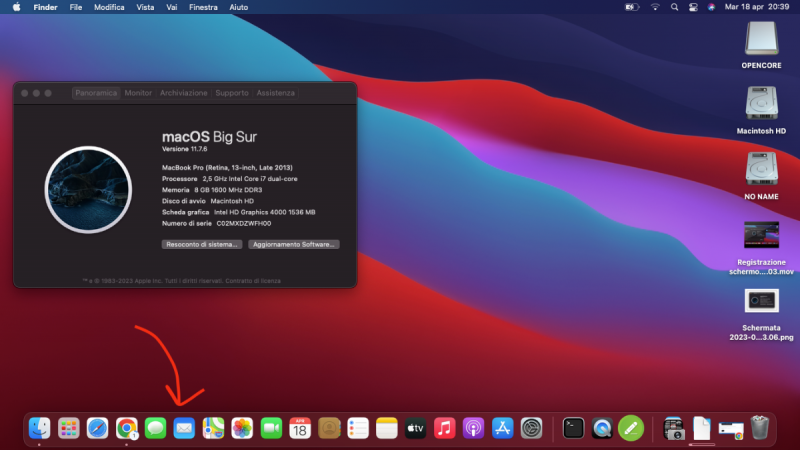Screen dimensions: 800x450
Task: Open the Apple menu
Action: point(16,7)
